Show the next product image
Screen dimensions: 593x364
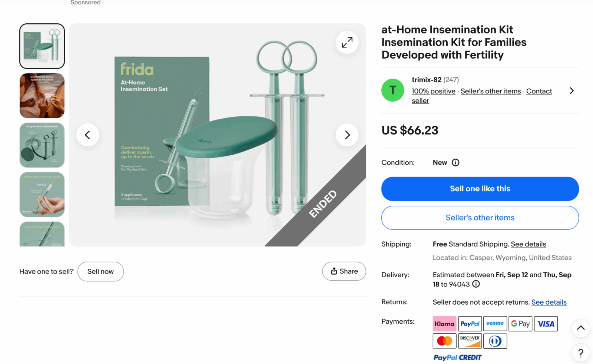[x=347, y=135]
